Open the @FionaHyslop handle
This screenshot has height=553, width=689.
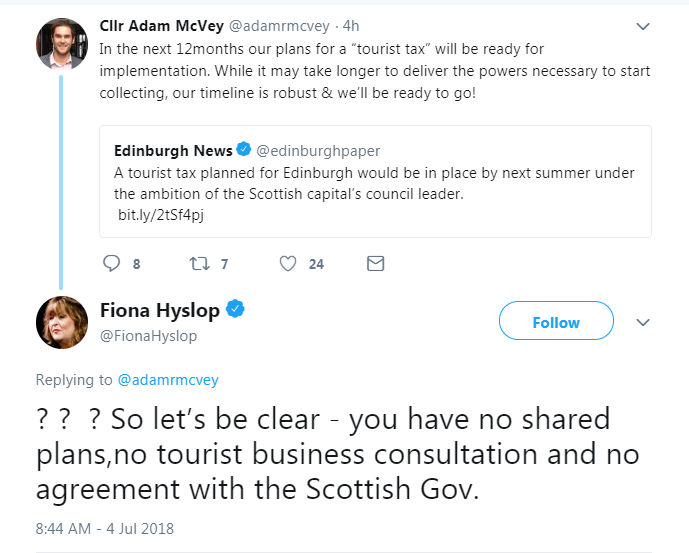pos(148,336)
